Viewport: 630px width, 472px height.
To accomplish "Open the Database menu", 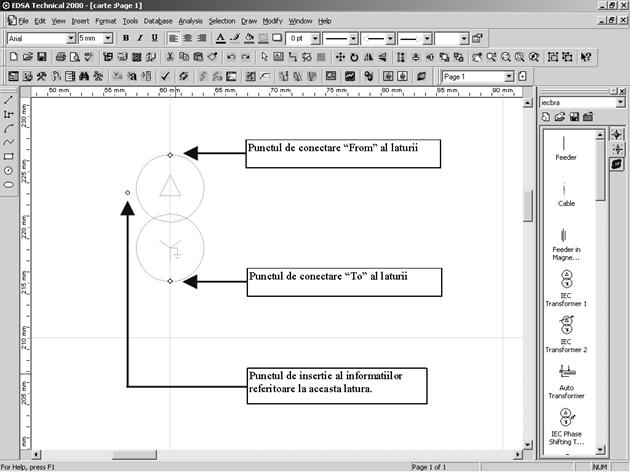I will pos(157,20).
